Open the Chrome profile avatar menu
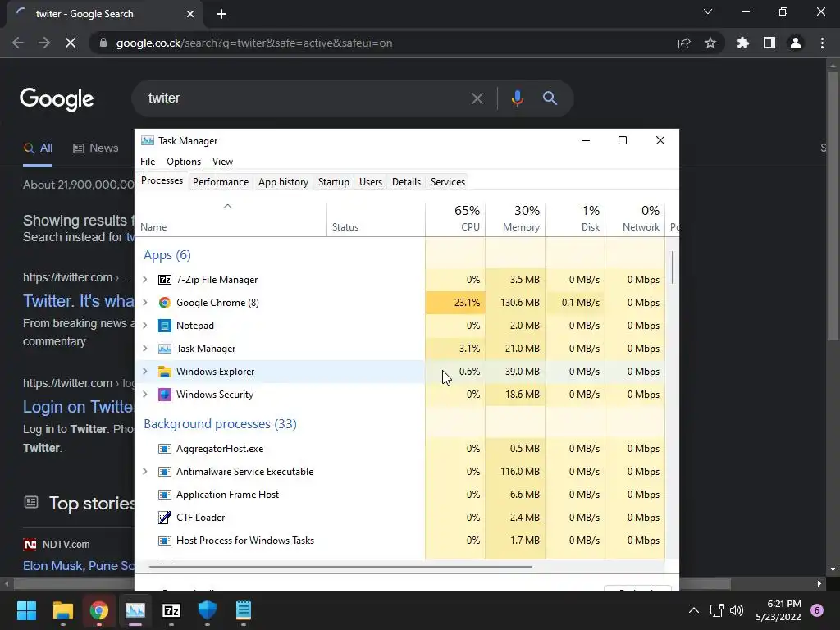 tap(796, 43)
